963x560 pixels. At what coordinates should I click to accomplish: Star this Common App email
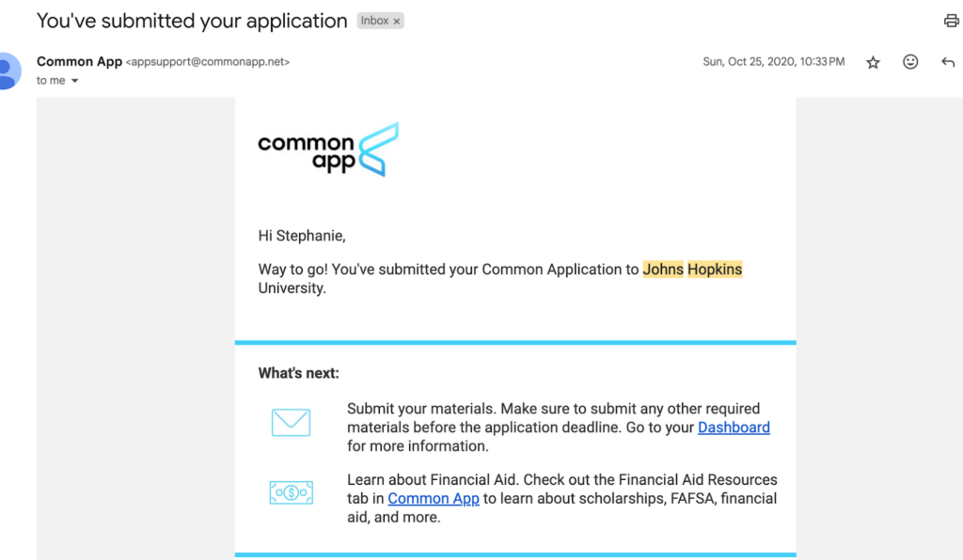pos(873,62)
